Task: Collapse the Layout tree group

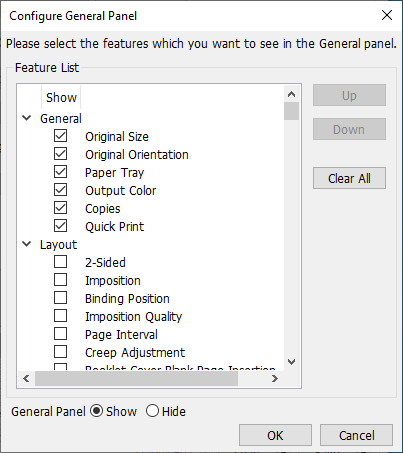Action: [x=27, y=244]
